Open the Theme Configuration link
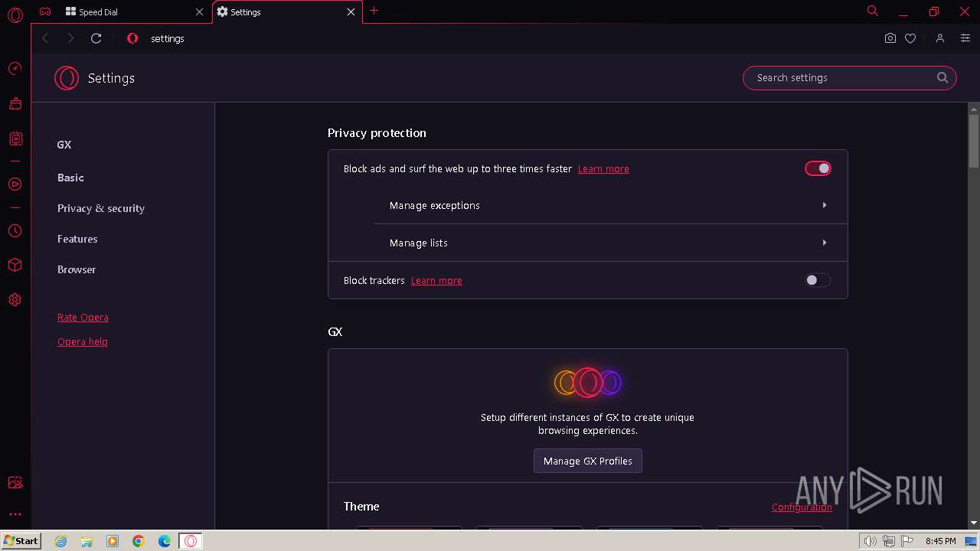 (x=802, y=507)
